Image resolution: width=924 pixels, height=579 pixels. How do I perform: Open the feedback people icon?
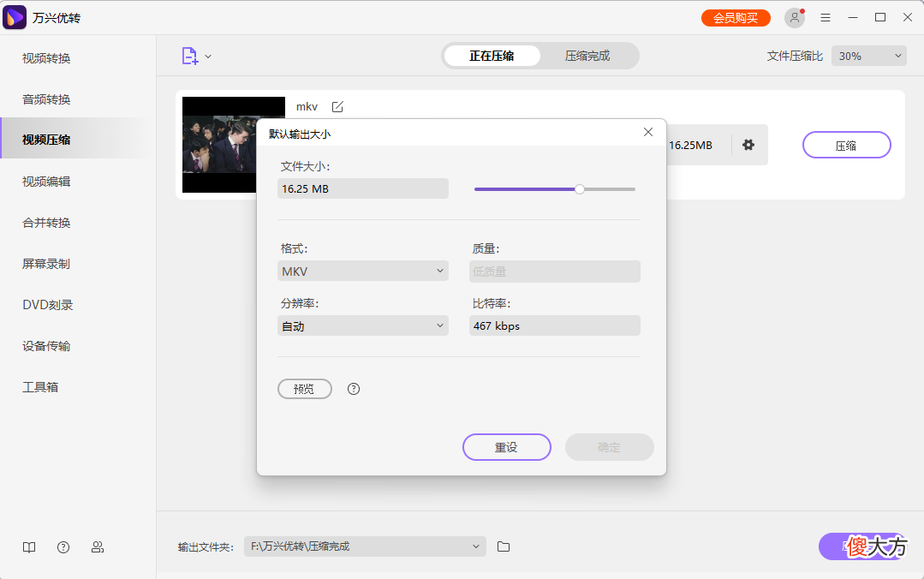point(98,547)
